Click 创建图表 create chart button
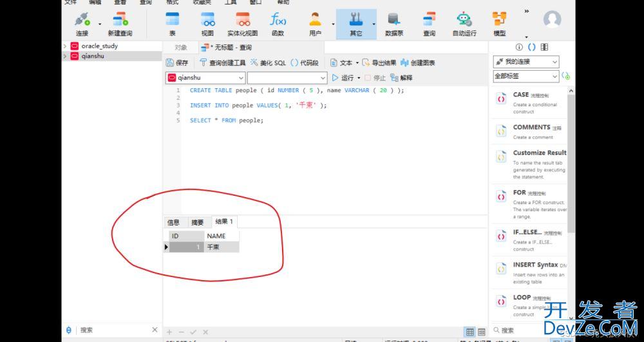 point(418,63)
